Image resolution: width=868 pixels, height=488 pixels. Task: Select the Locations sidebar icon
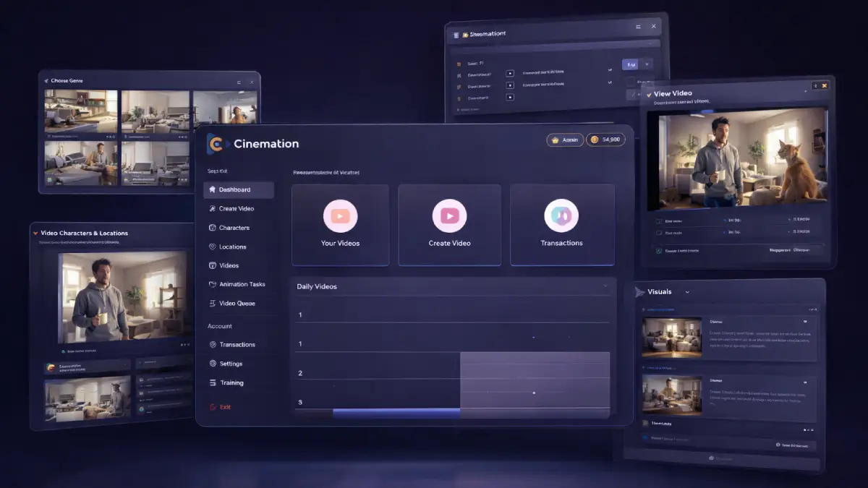pos(213,247)
